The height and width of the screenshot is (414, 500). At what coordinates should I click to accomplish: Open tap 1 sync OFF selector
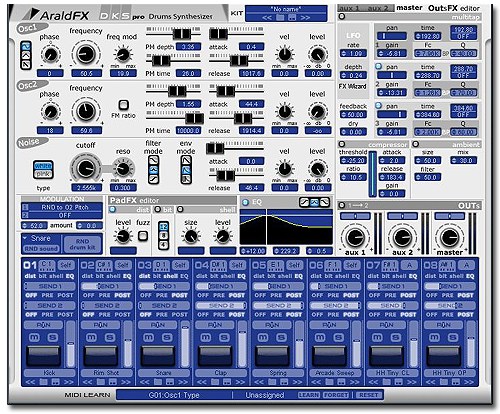463,36
